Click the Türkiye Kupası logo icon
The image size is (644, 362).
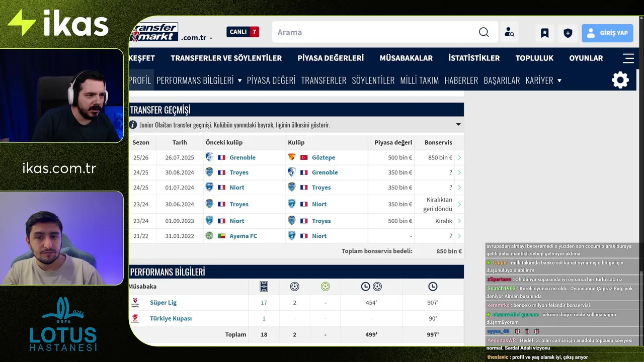(135, 318)
